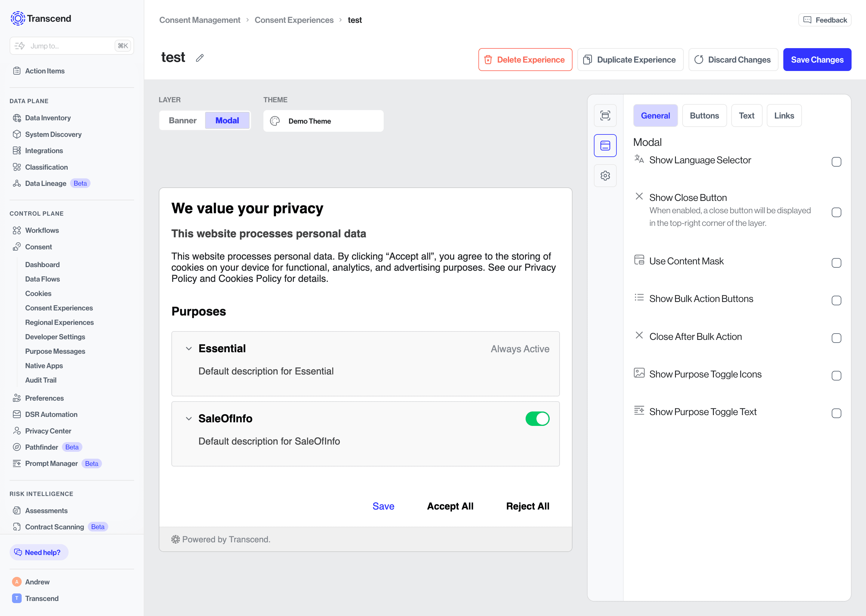Select the Modal layer option
Viewport: 866px width, 616px height.
(227, 120)
